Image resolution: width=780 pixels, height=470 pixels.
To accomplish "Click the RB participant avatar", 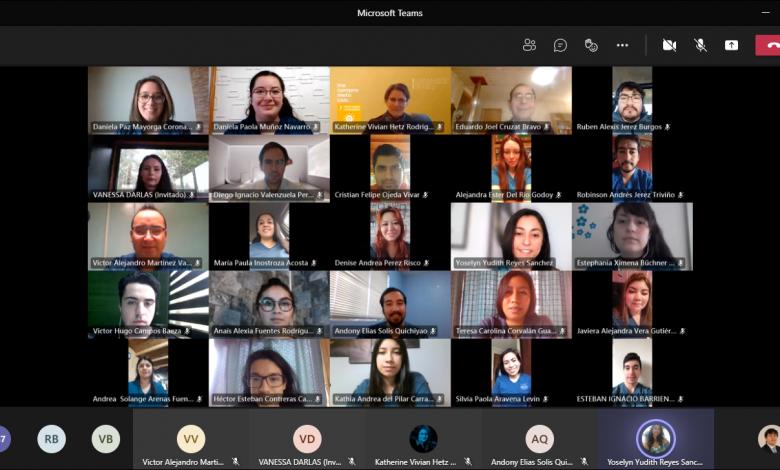I will pos(52,439).
